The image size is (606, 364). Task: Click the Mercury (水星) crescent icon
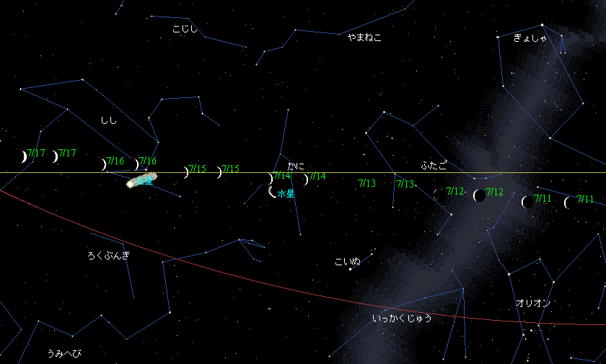271,192
